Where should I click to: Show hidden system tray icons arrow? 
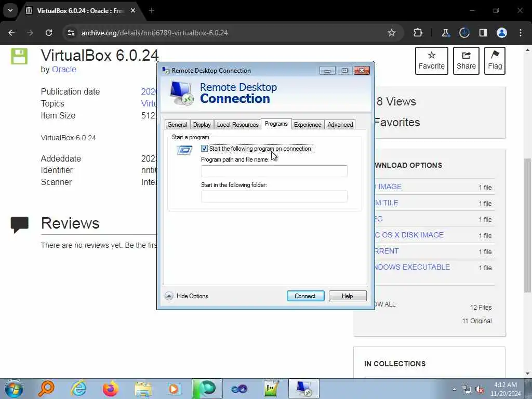pos(454,389)
